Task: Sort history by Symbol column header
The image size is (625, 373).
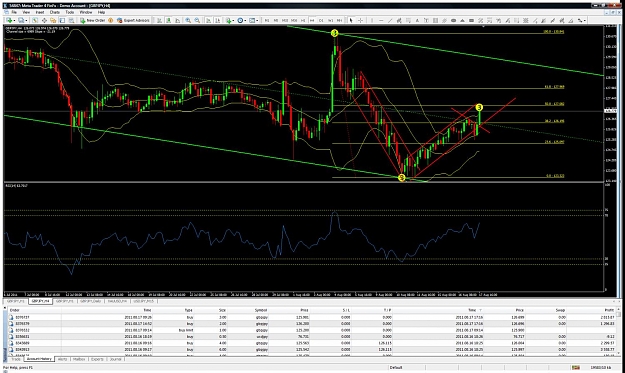Action: 261,310
